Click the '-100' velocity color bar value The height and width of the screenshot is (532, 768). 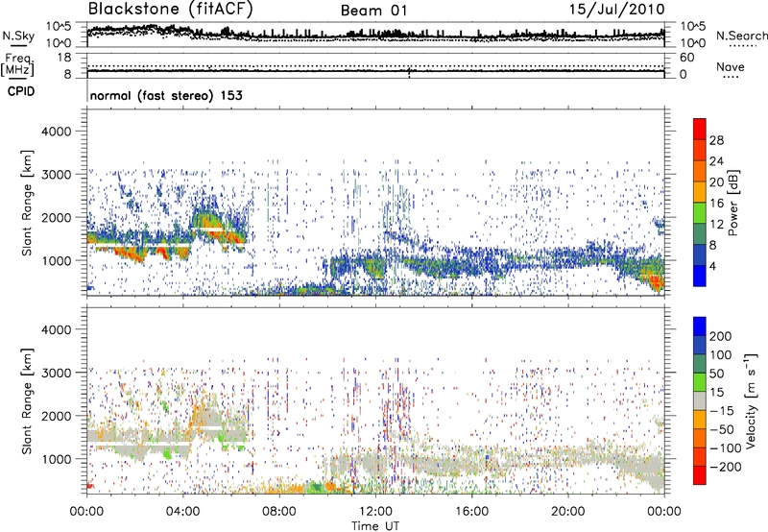[726, 447]
